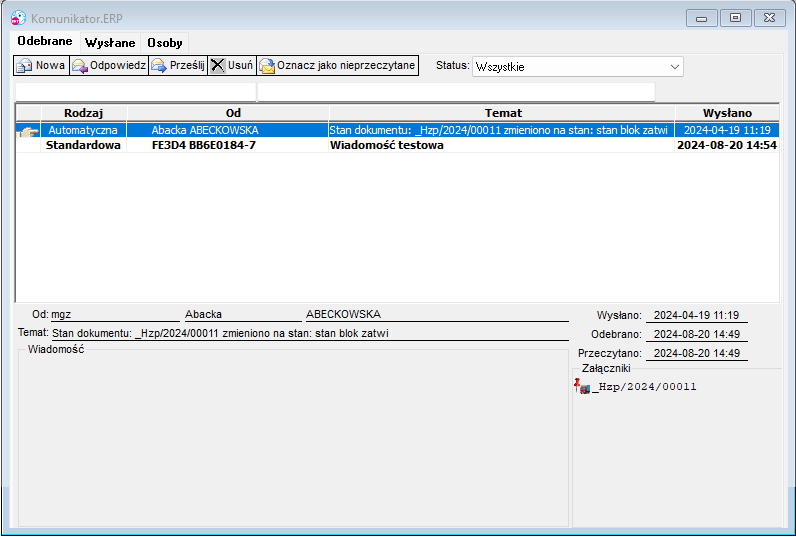Click the Komunikator.ERP application logo icon
796x537 pixels.
pyautogui.click(x=18, y=18)
